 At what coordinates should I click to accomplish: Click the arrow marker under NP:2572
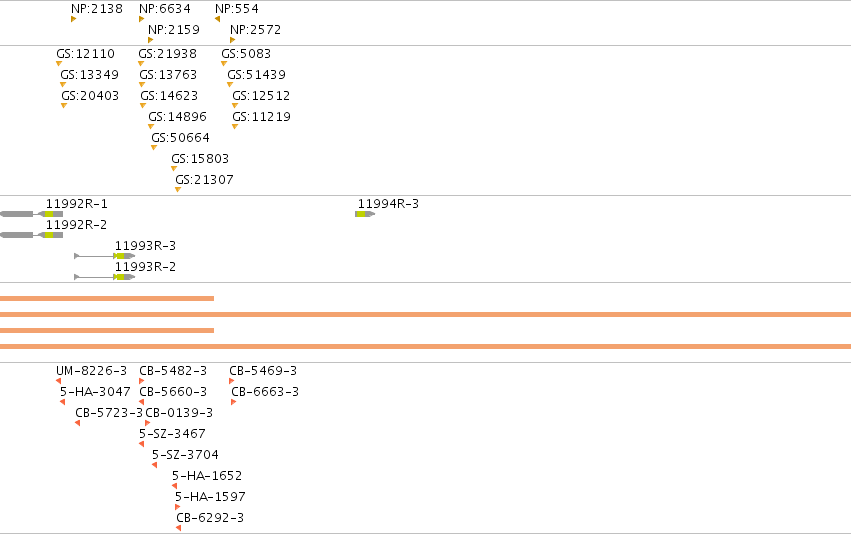232,40
